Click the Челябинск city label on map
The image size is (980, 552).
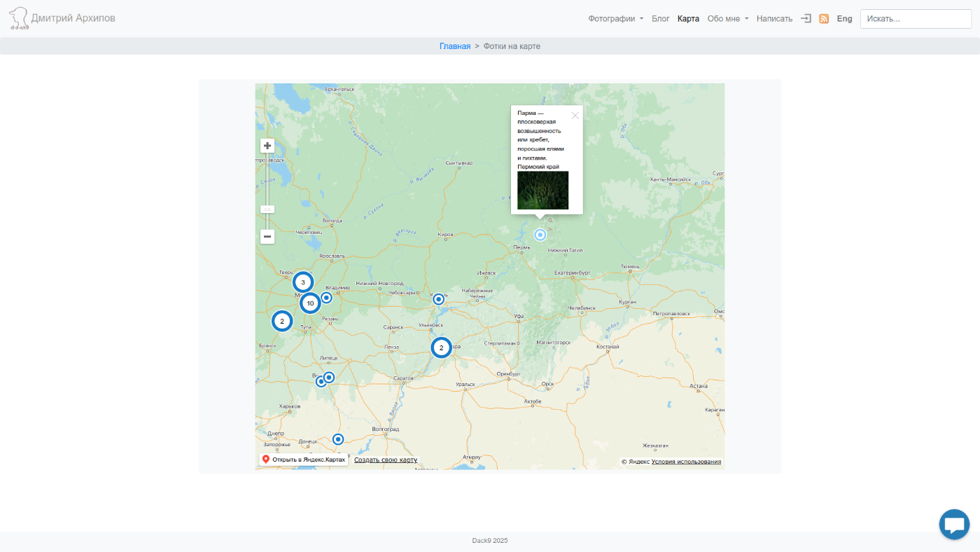582,308
